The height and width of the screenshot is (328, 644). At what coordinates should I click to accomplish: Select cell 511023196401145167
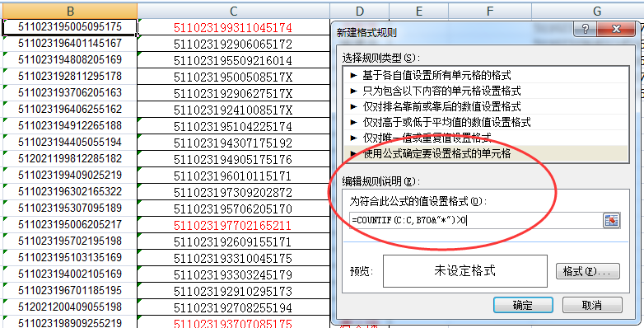point(70,43)
